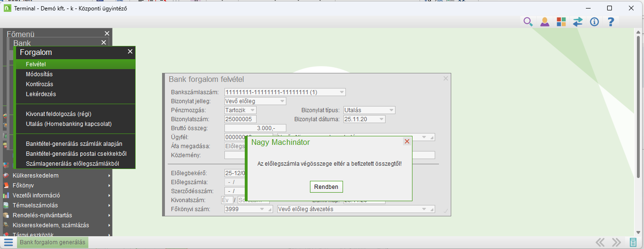Expand the Rendelés-nyilvántartás submenu
Viewport: 644px width, 249px height.
(109, 215)
